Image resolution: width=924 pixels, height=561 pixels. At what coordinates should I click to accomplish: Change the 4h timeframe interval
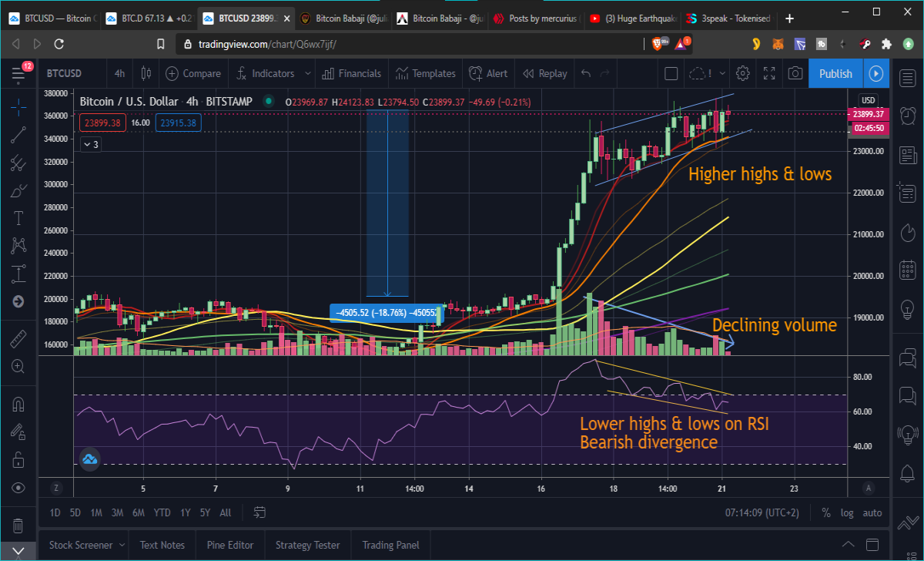tap(119, 74)
